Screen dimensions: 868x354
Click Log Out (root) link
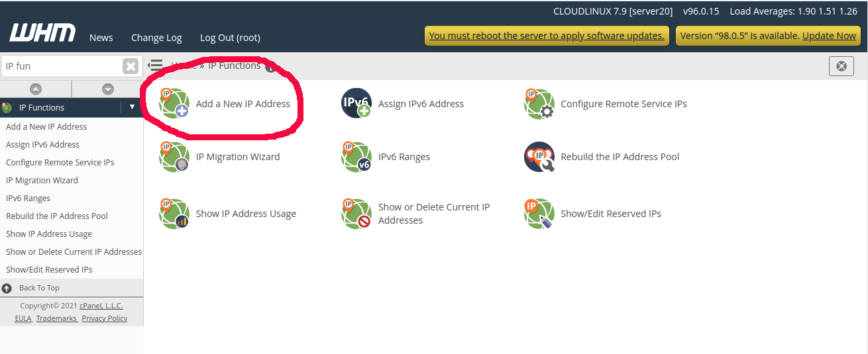(x=230, y=38)
